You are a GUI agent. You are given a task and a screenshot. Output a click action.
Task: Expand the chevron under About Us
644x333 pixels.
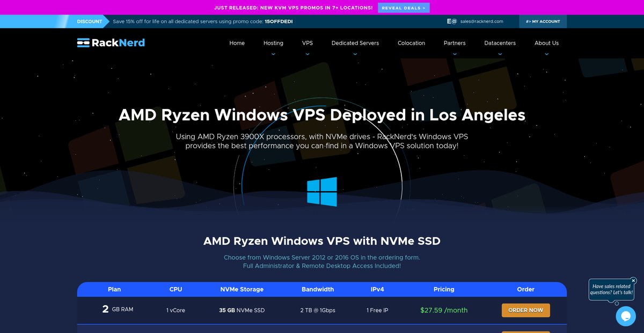coord(546,54)
